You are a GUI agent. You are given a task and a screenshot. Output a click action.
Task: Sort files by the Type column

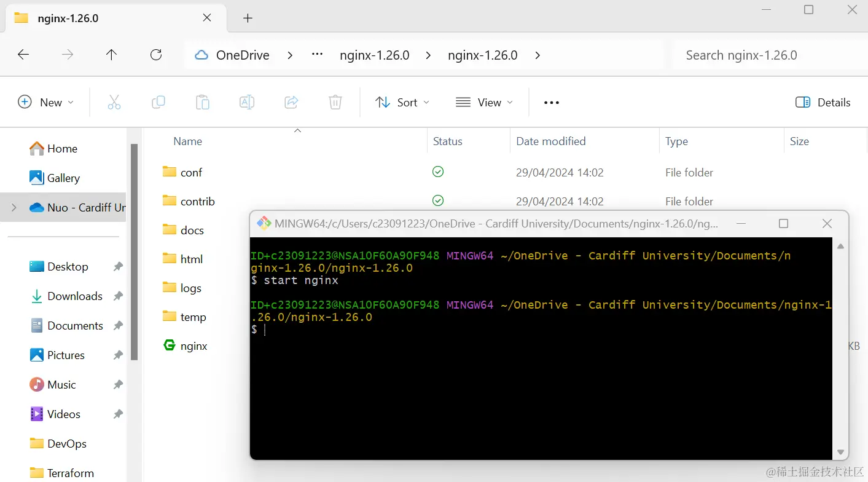[x=676, y=141]
